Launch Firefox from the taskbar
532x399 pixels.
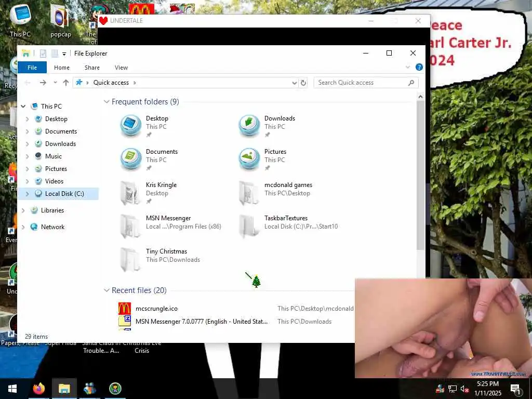[38, 389]
